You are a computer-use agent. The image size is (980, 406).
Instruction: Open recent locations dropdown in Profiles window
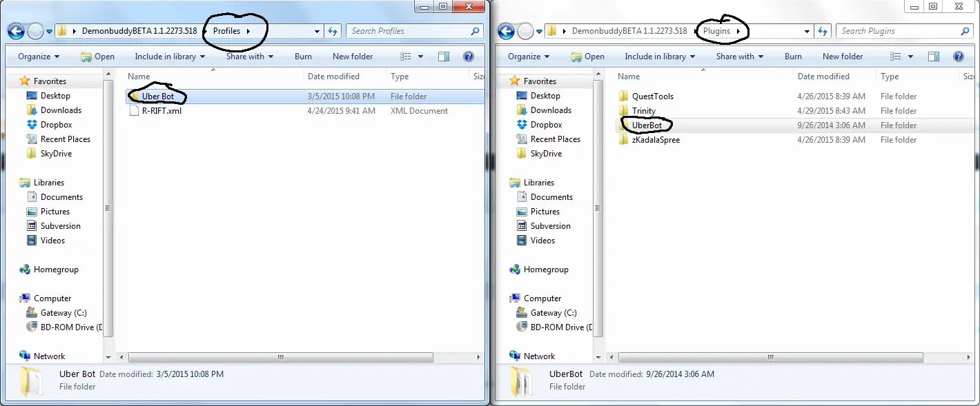click(48, 31)
